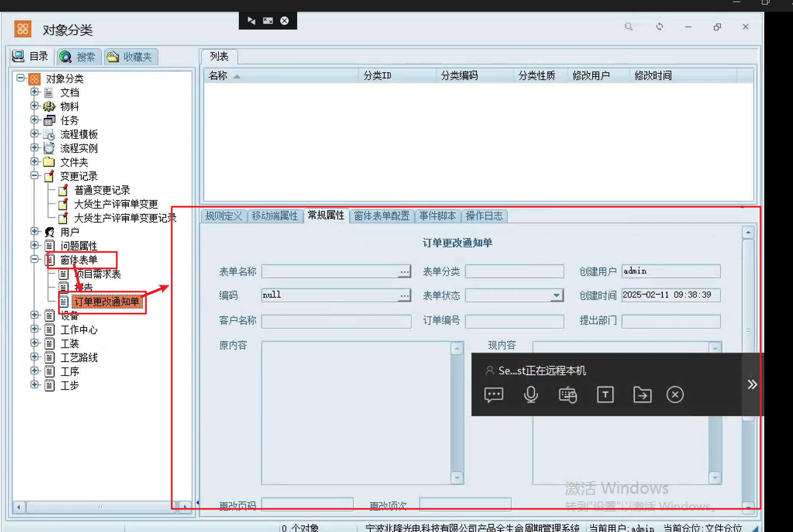The image size is (793, 532).
Task: Select the 常规属性 tab
Action: click(326, 216)
